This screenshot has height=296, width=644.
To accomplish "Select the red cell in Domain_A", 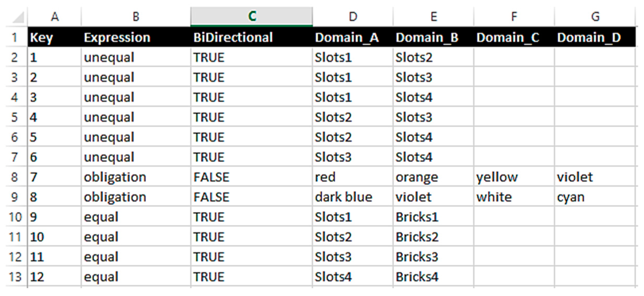I will point(325,177).
